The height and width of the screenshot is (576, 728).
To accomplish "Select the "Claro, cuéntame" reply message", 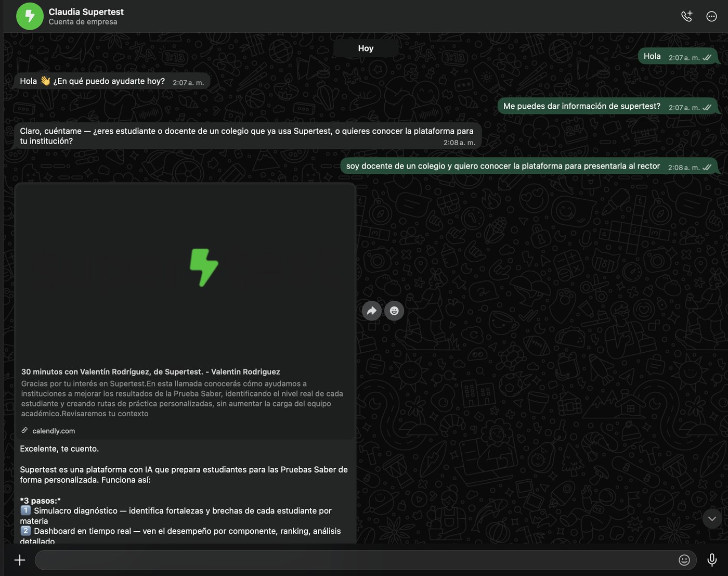I will point(248,136).
